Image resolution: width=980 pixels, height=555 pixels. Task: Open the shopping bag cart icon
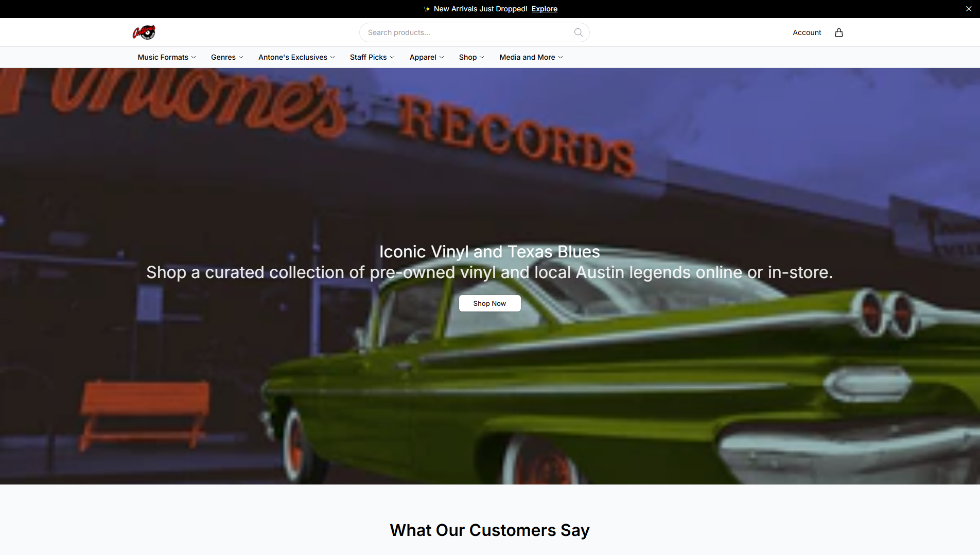point(838,32)
